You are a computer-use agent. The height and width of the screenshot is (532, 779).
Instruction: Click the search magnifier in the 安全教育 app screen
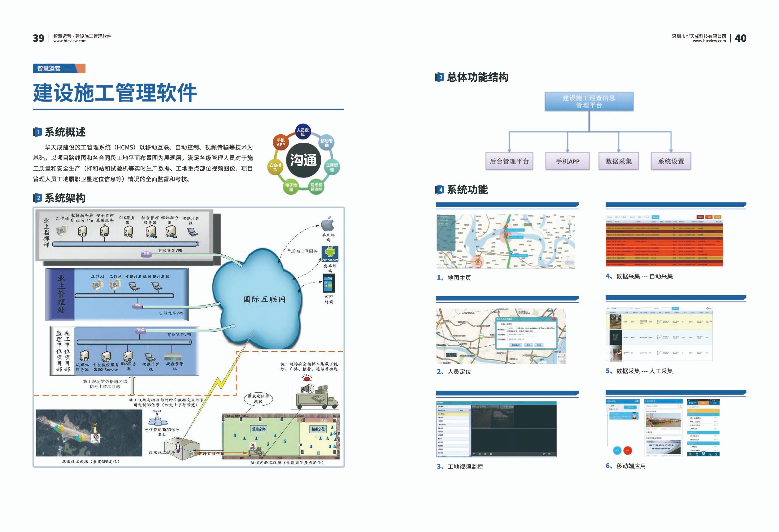[680, 407]
